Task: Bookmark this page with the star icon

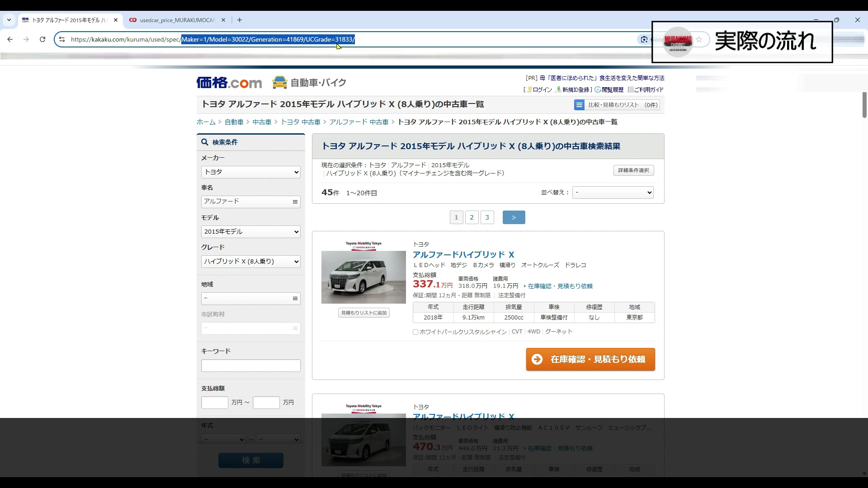Action: coord(699,39)
